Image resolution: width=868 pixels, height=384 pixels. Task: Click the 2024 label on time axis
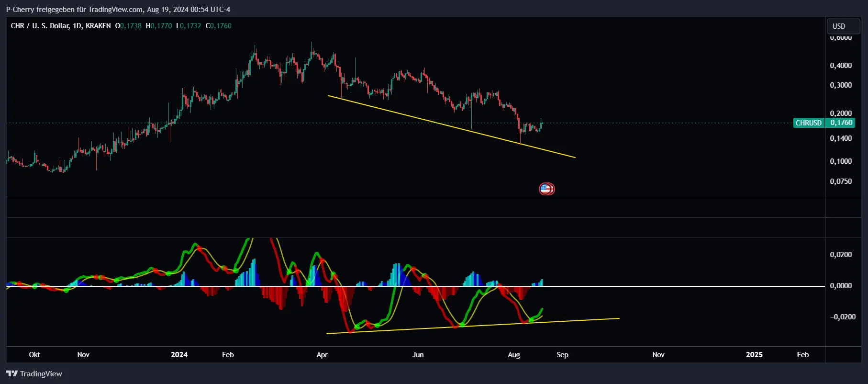pyautogui.click(x=179, y=355)
